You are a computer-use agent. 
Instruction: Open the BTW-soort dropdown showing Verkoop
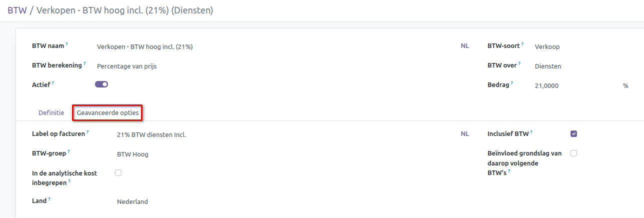575,47
